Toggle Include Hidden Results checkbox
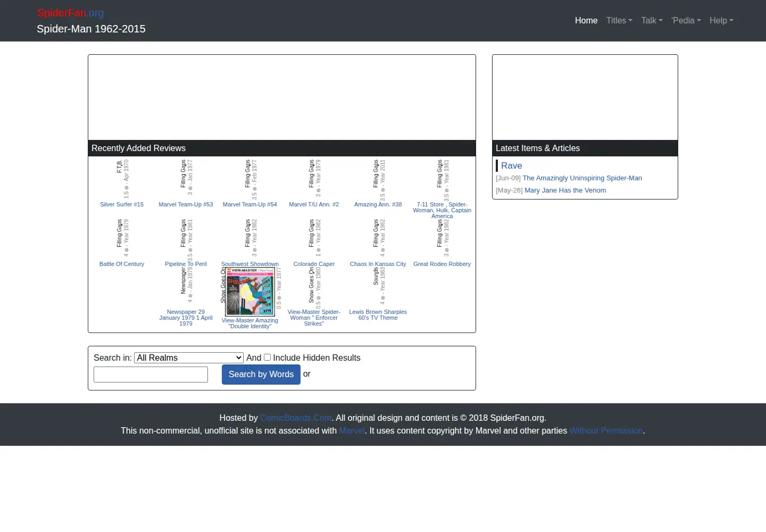Viewport: 766px width, 532px height. pos(268,358)
